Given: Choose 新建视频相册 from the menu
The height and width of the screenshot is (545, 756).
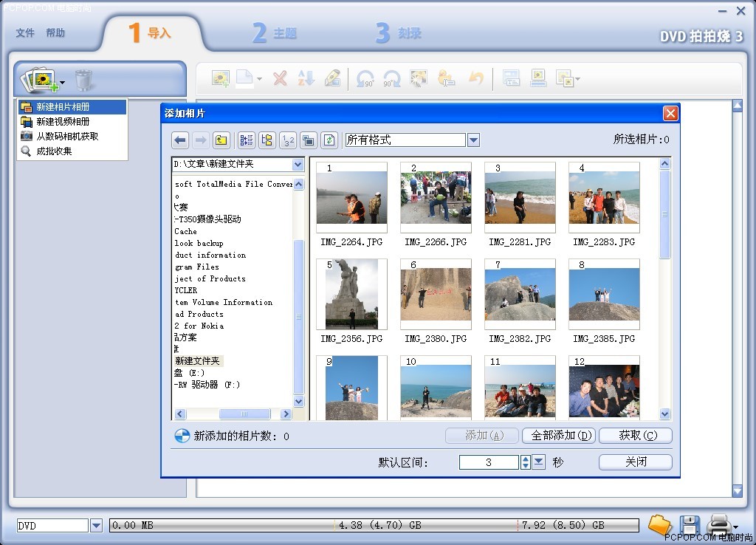Looking at the screenshot, I should 73,122.
